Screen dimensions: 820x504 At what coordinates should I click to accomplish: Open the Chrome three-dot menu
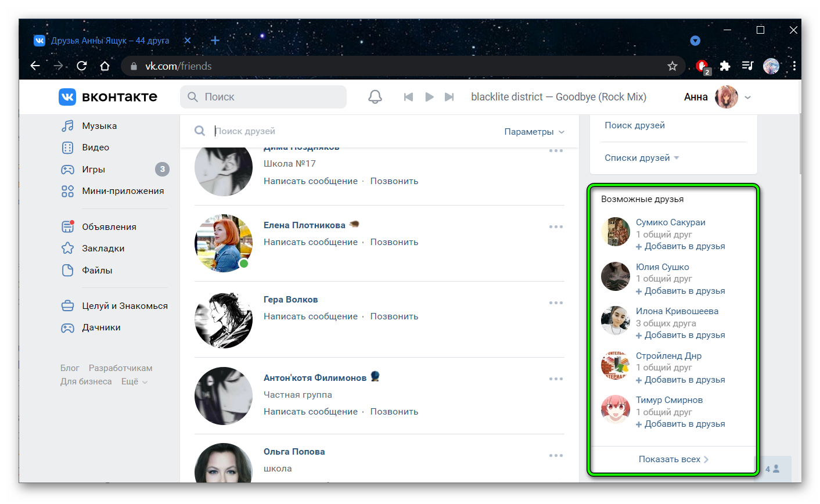[x=793, y=66]
